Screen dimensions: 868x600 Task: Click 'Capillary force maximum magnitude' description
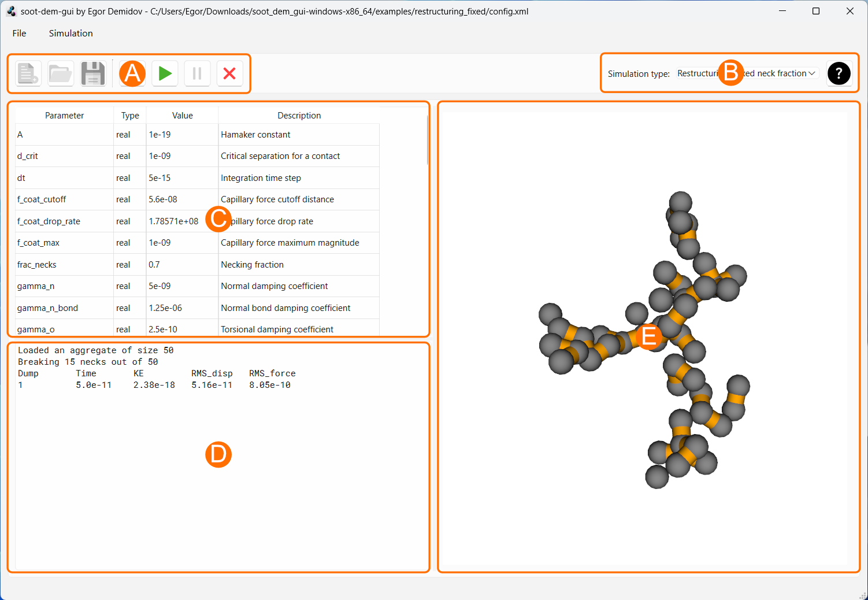click(299, 243)
